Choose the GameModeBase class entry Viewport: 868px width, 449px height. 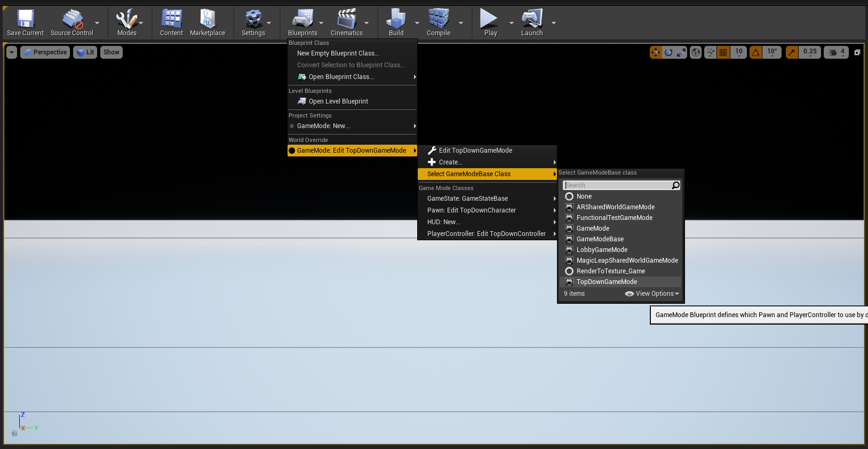coord(620,239)
